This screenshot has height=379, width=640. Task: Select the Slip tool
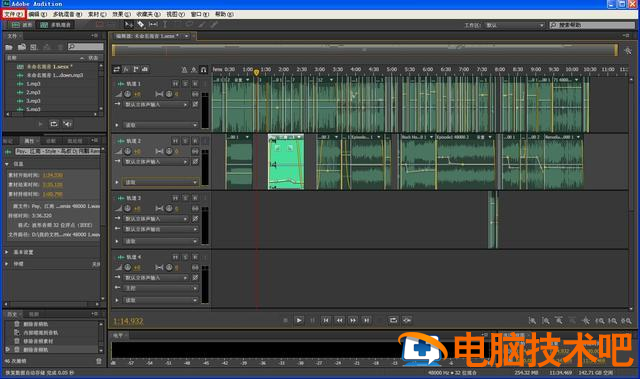pyautogui.click(x=153, y=25)
